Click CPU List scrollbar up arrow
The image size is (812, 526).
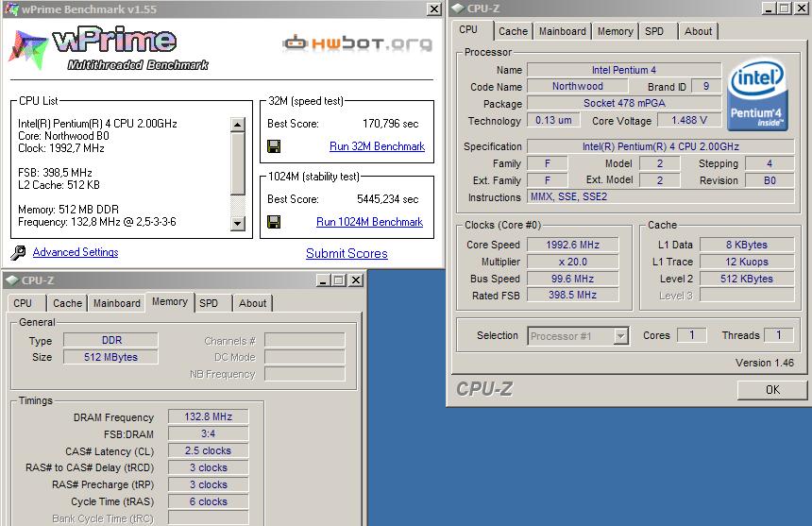237,125
